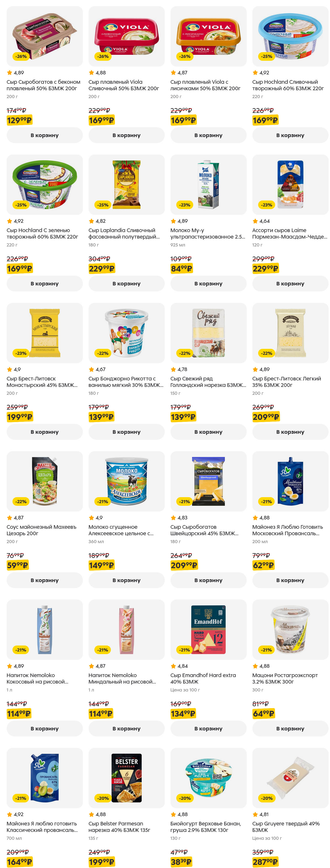Open the Belster Parmesan product image
Screen dimensions: 330x868
126,777
